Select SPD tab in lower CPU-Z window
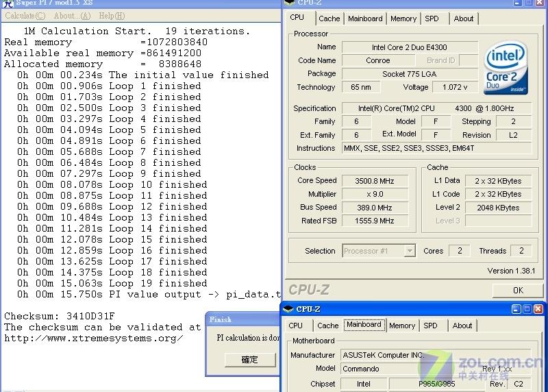Image resolution: width=548 pixels, height=392 pixels. point(430,326)
